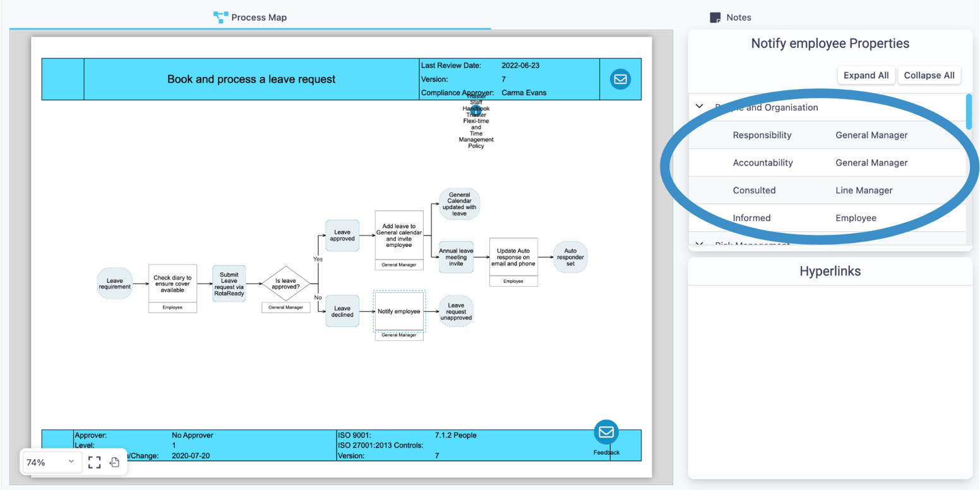Open the email icon in the process header
The width and height of the screenshot is (980, 490).
coord(619,79)
